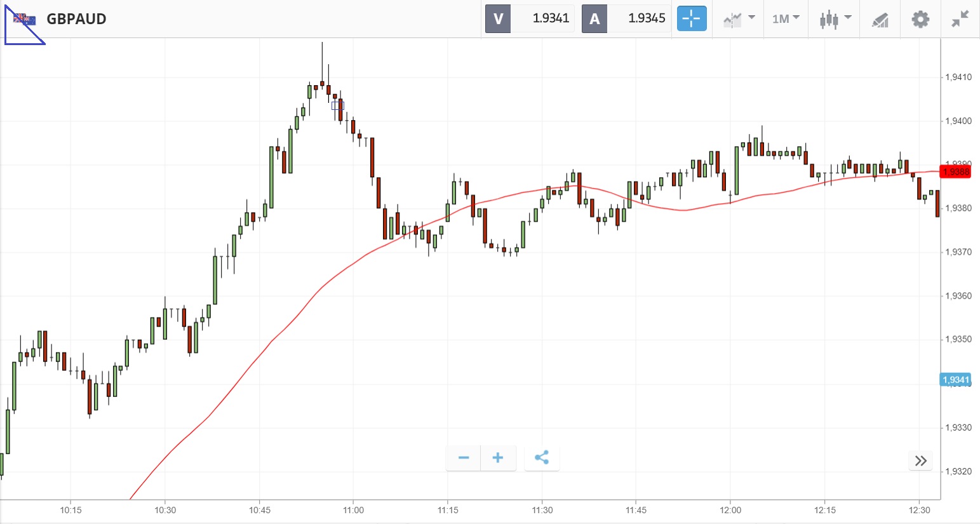
Task: Share the chart via share icon
Action: [542, 458]
